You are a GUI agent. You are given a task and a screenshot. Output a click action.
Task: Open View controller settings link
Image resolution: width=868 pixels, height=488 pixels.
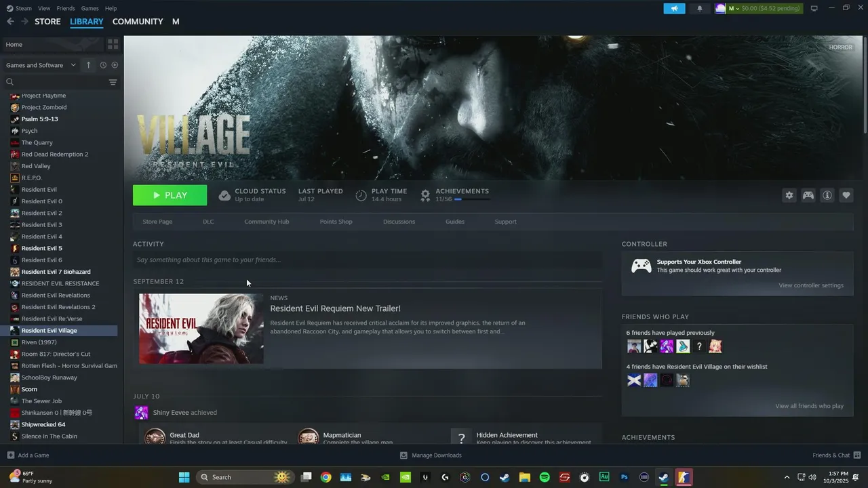811,285
